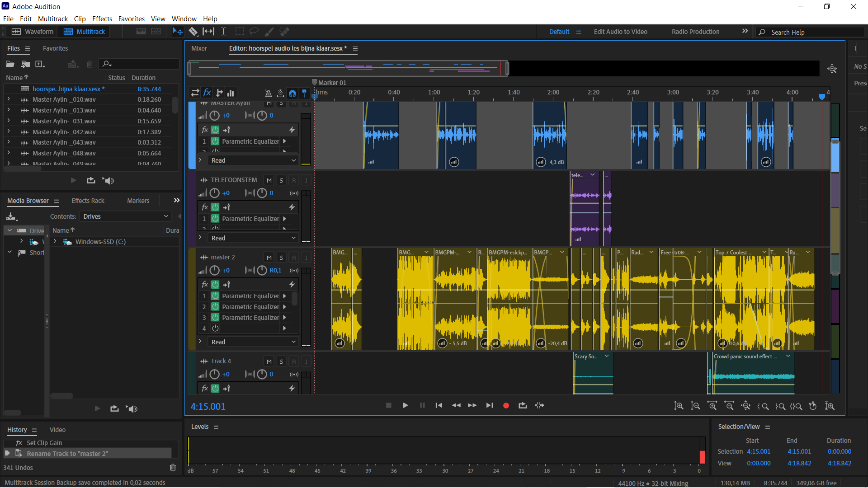The image size is (868, 488).
Task: Toggle snapping magnet icon
Action: click(292, 93)
